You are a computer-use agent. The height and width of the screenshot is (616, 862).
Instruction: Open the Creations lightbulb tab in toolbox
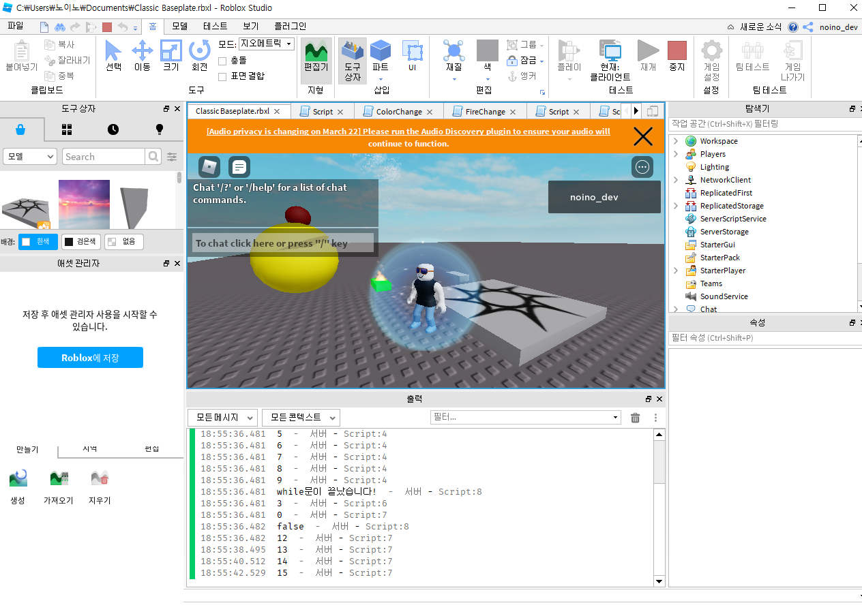point(160,129)
